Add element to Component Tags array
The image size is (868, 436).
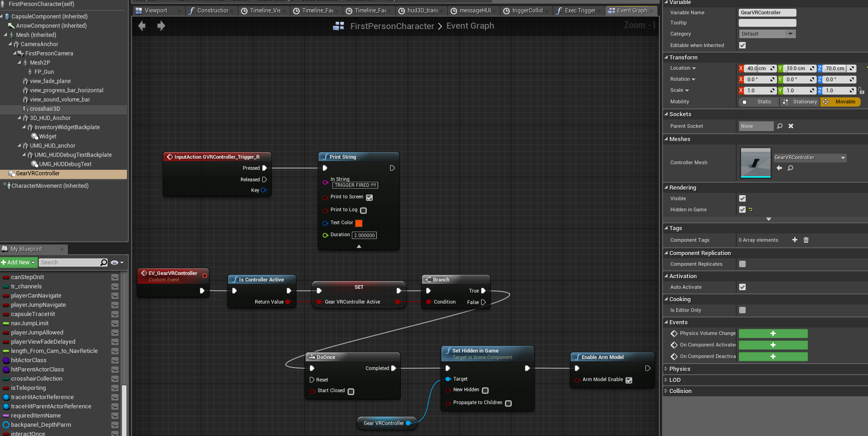click(x=795, y=240)
